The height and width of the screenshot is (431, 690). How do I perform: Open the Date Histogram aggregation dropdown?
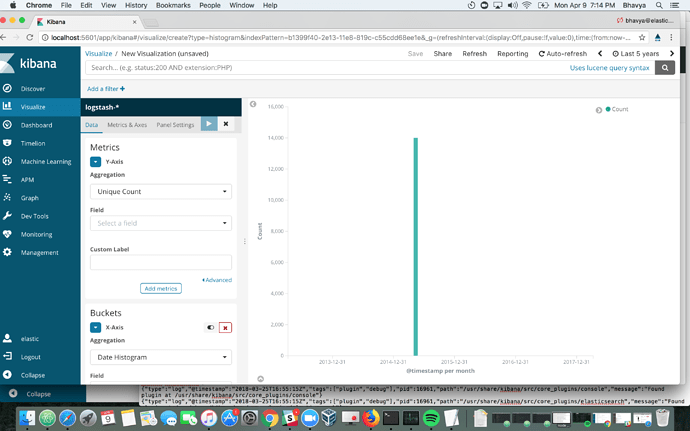click(161, 357)
